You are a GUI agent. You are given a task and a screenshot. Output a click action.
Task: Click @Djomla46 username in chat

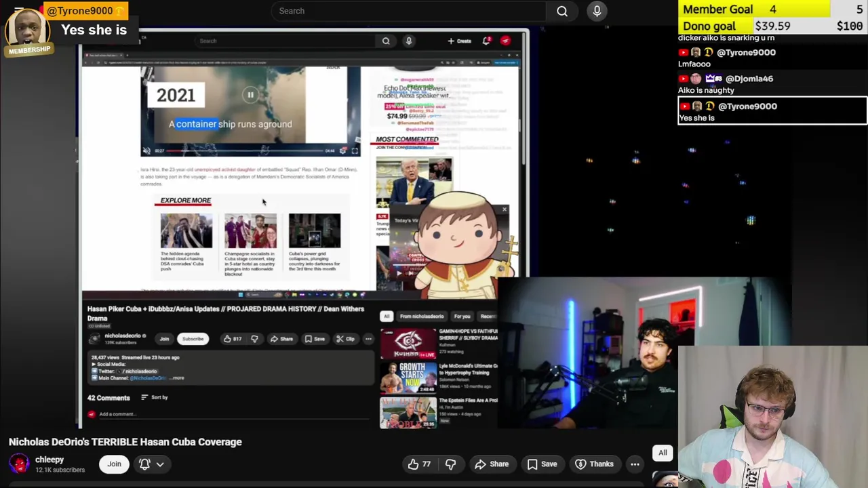749,79
